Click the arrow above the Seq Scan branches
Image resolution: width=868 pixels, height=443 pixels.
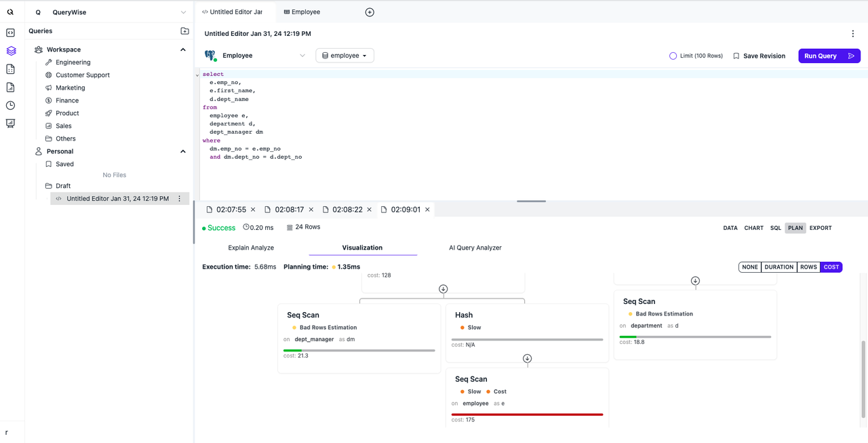[x=443, y=289]
